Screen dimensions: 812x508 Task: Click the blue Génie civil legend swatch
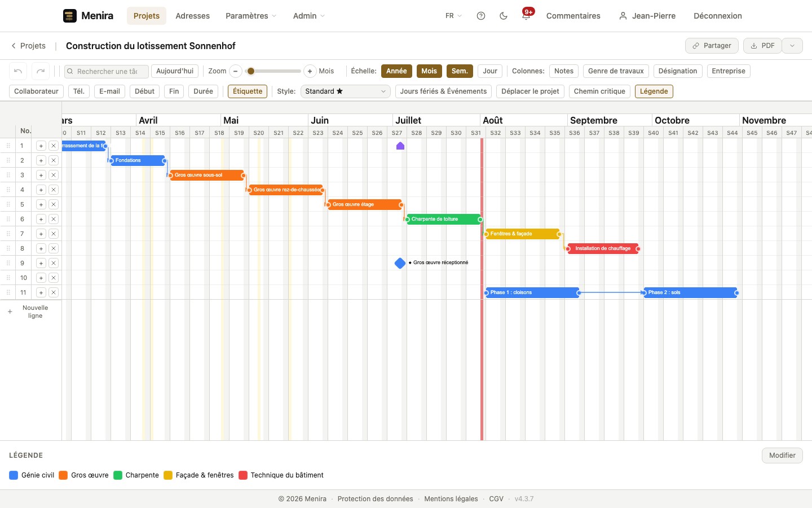[14, 475]
